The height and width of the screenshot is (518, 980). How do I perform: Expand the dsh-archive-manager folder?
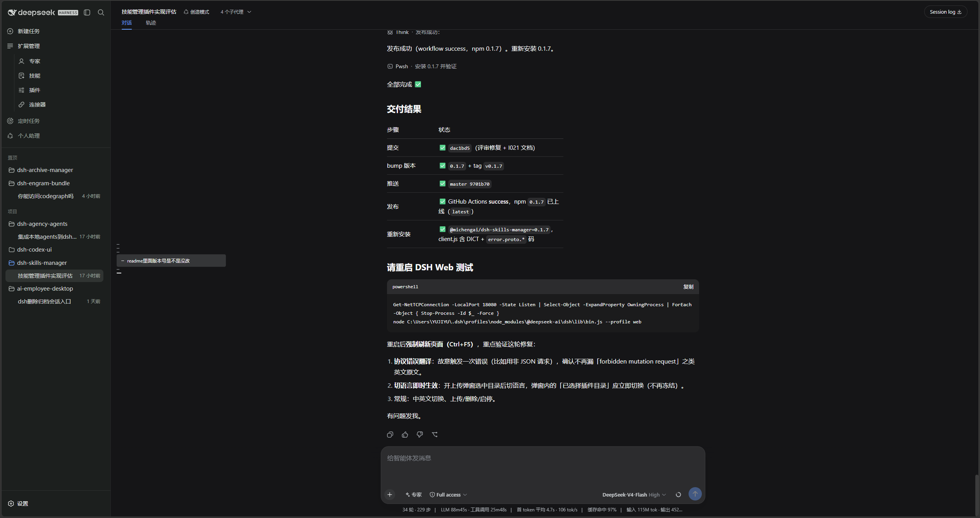tap(45, 170)
